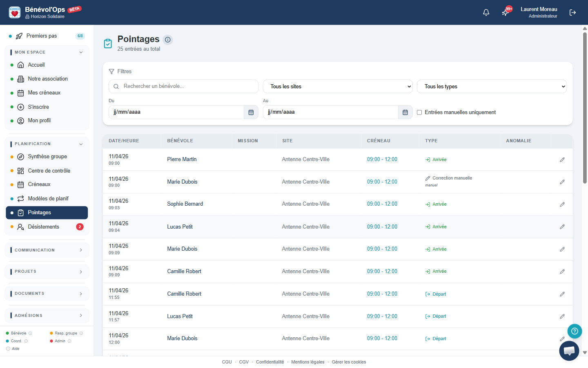Open Créneaux in Planification
This screenshot has width=588, height=368.
(x=47, y=184)
